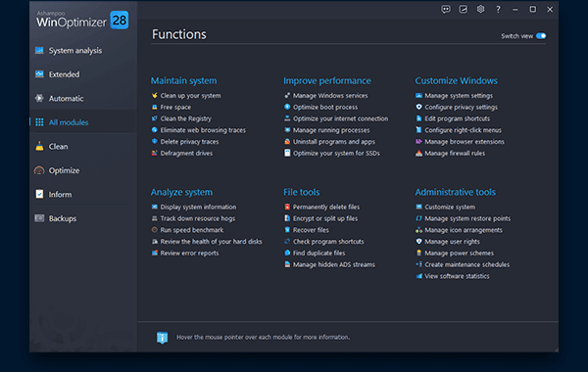This screenshot has width=588, height=372.
Task: Launch Run speed benchmark
Action: [192, 230]
